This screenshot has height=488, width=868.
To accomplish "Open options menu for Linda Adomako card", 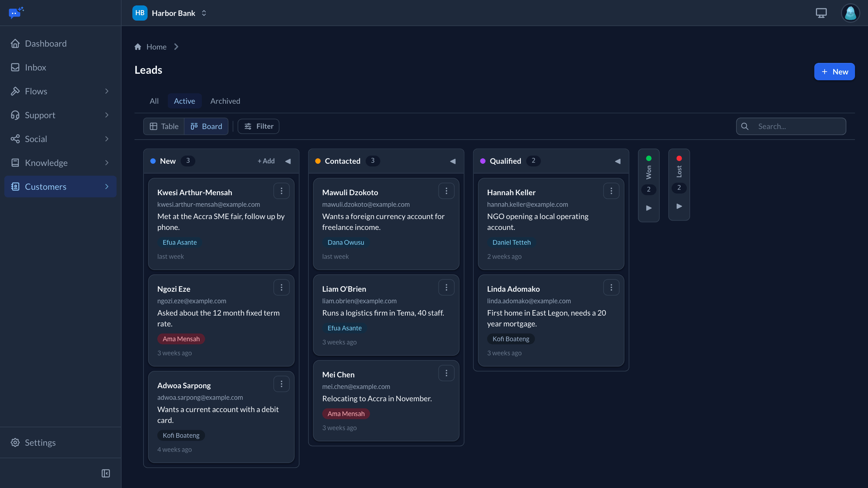I will 611,287.
